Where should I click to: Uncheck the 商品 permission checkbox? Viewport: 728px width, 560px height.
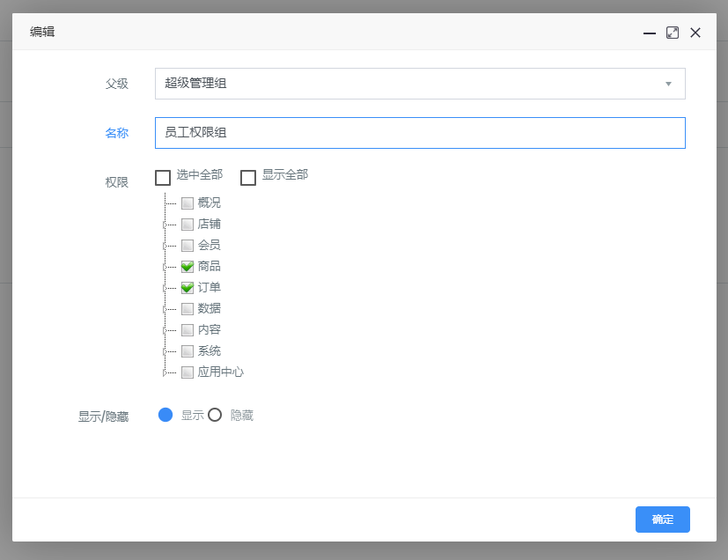[188, 267]
